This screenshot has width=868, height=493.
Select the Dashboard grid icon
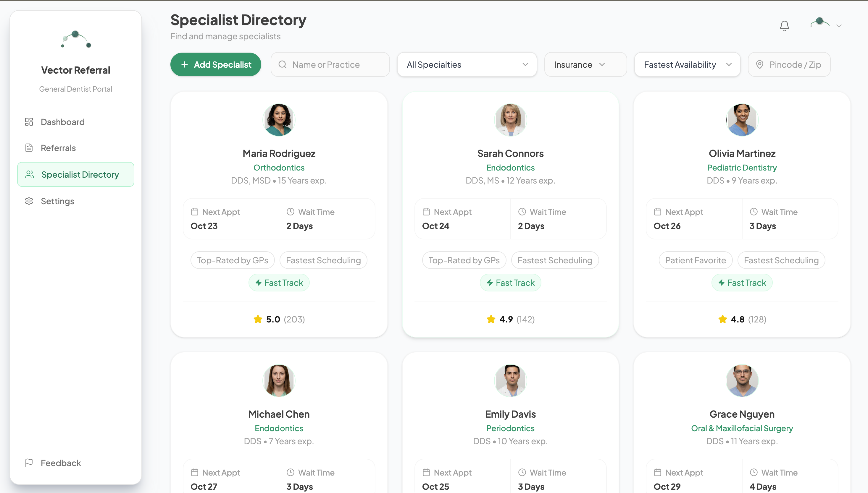point(29,122)
